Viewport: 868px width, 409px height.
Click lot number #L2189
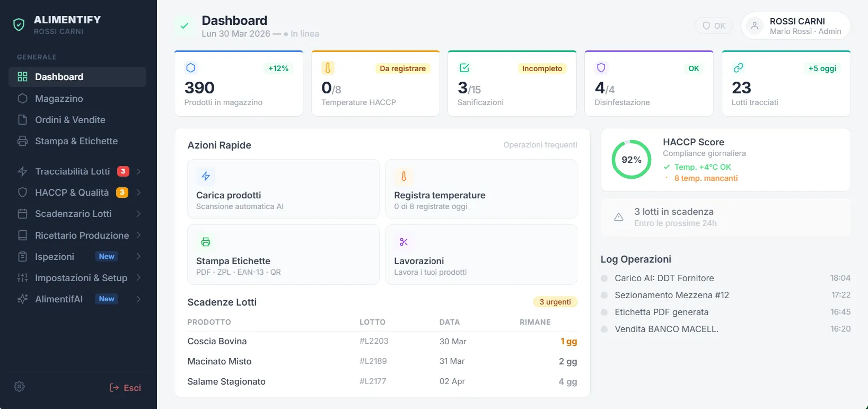(373, 361)
